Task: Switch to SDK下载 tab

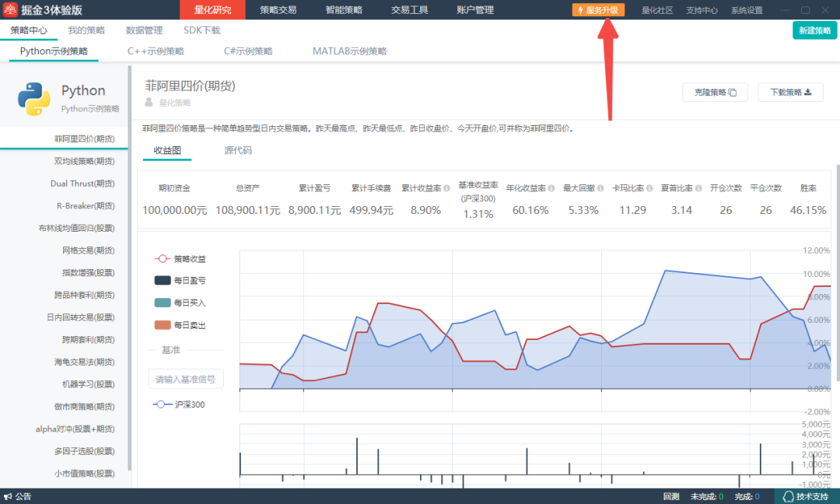Action: tap(202, 30)
